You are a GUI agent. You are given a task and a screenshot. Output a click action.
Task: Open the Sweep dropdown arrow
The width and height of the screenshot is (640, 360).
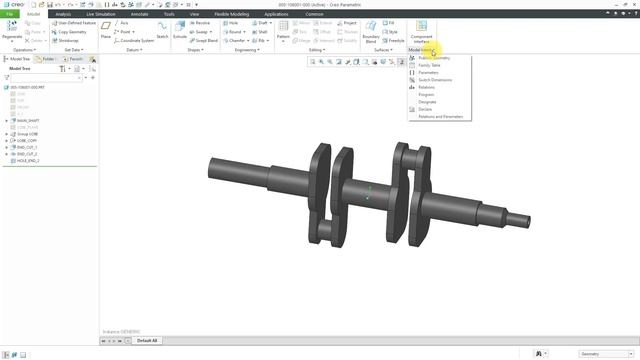tap(211, 32)
